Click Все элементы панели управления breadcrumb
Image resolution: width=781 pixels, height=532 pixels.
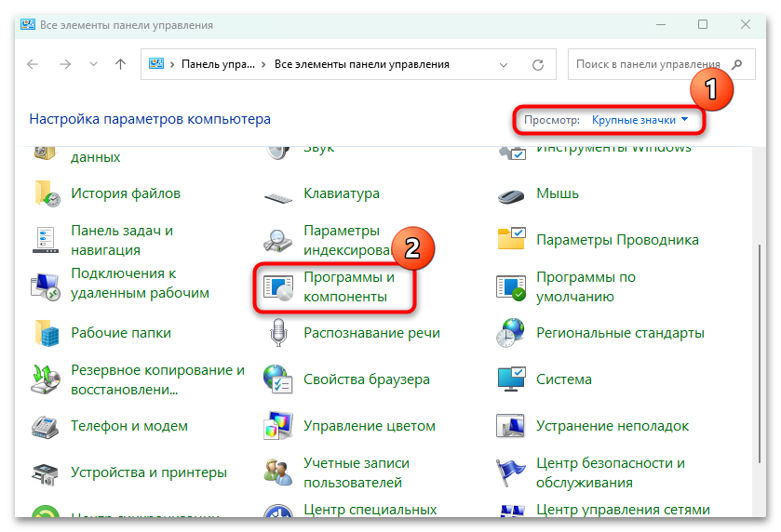362,64
